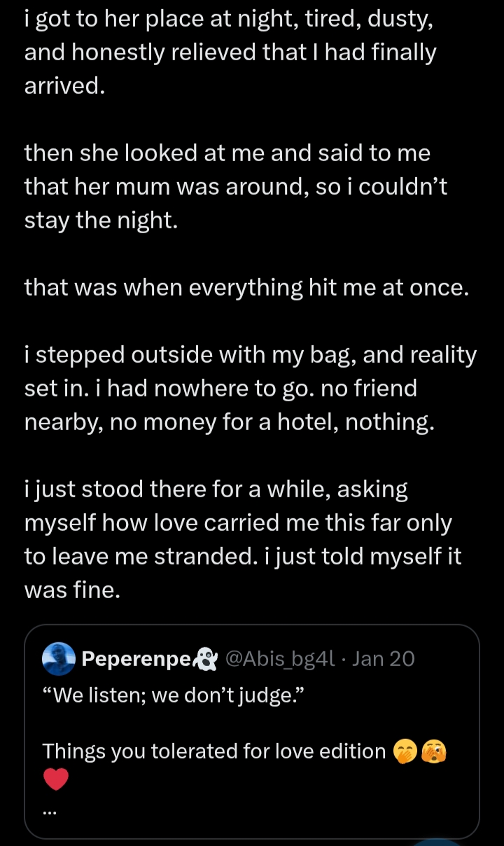Tap the word "arrived." in first paragraph
Image resolution: width=504 pixels, height=846 pixels.
pos(64,85)
